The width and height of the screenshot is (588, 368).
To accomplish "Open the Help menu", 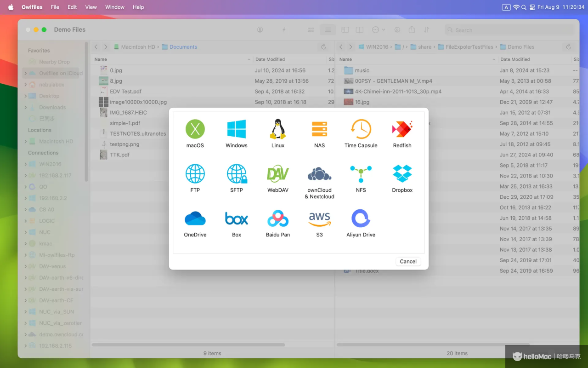I will click(x=138, y=7).
